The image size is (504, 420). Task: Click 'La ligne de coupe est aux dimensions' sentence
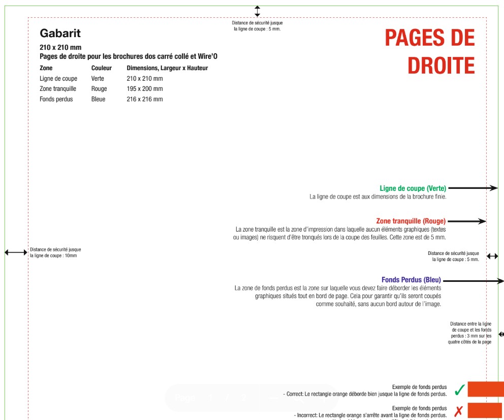pos(378,197)
